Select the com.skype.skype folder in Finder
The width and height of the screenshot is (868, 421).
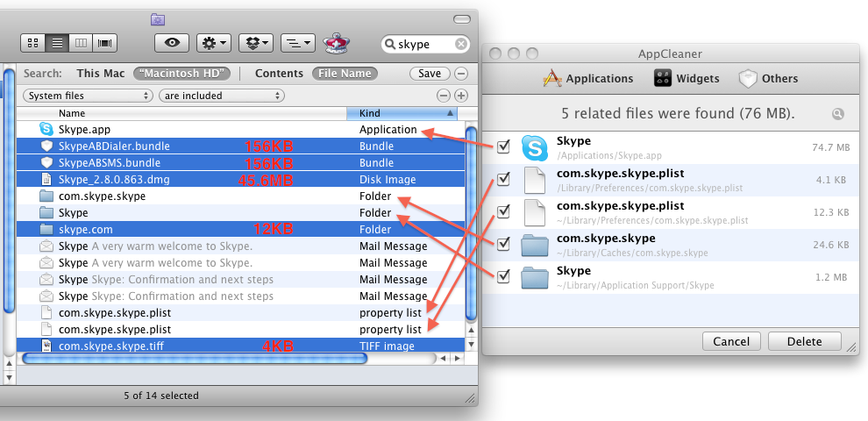(240, 196)
